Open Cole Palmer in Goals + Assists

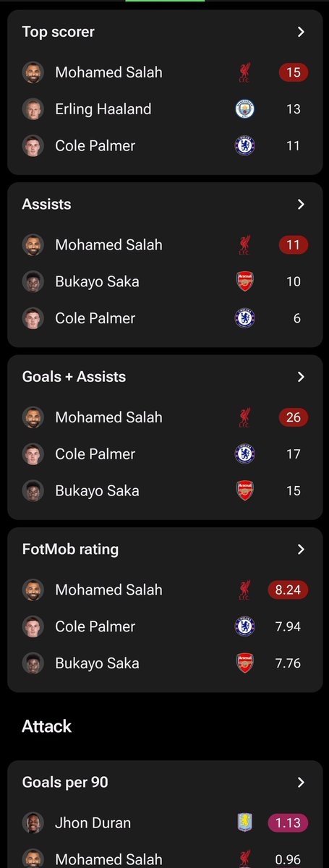pos(164,454)
